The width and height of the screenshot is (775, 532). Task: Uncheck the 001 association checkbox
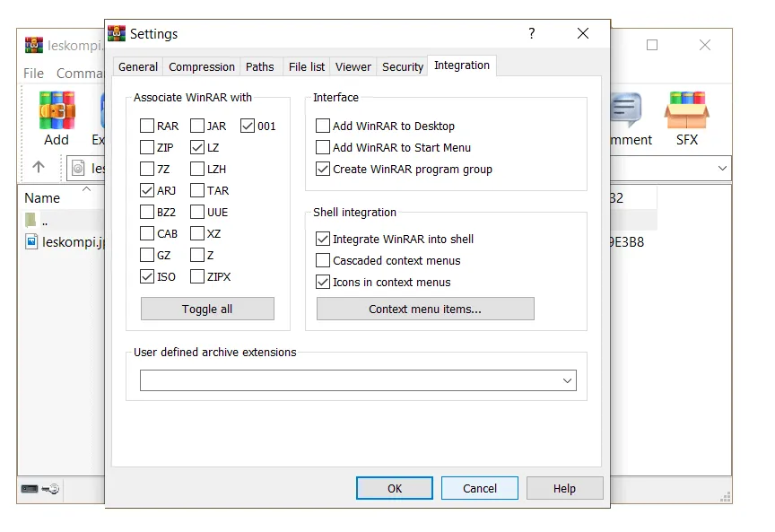(x=248, y=126)
